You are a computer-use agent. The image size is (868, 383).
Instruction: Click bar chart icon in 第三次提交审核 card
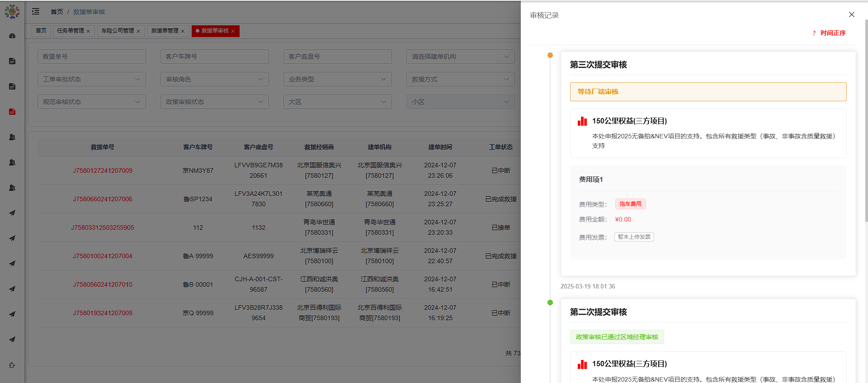[582, 121]
